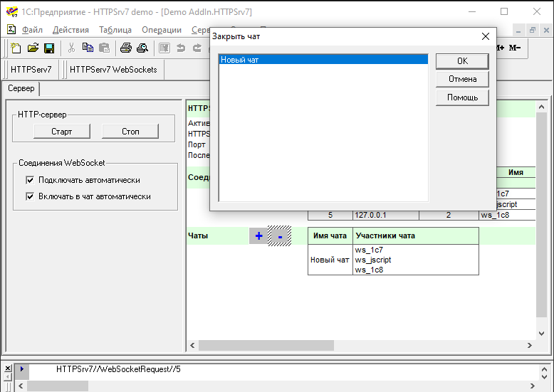Click the Redo arrow icon
The width and height of the screenshot is (554, 392).
197,48
